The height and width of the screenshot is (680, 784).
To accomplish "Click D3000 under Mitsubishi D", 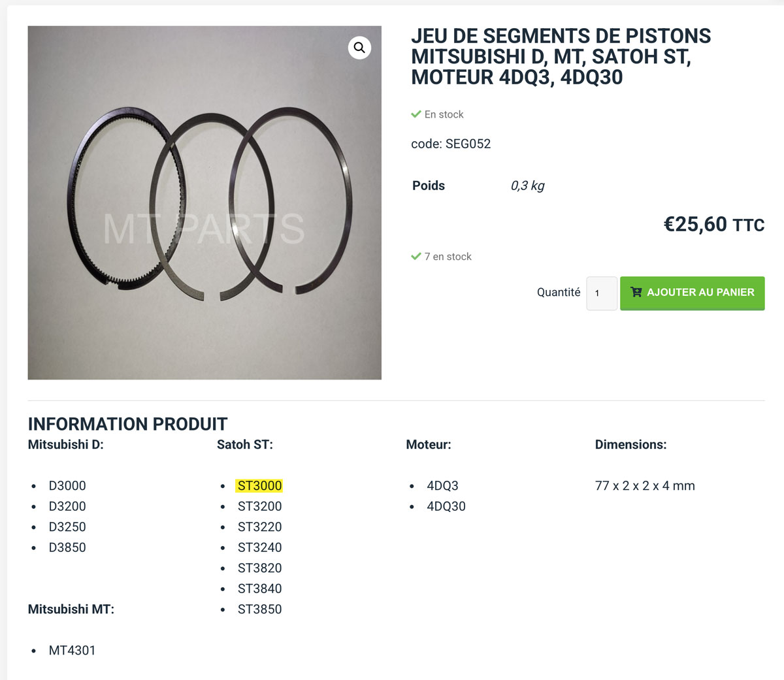I will 67,486.
